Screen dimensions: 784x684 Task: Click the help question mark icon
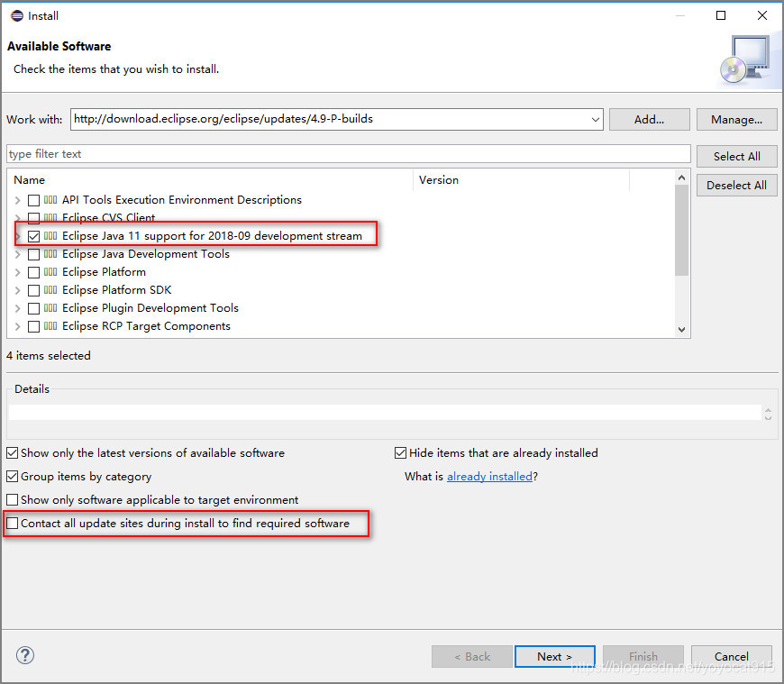pos(25,655)
